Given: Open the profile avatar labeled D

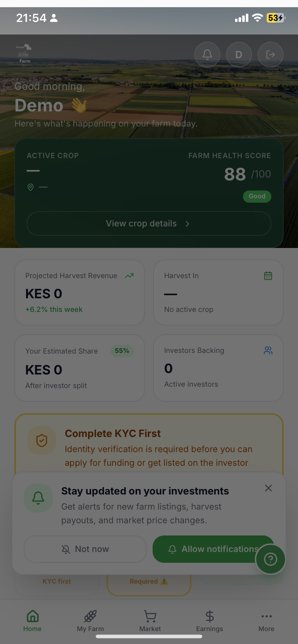Looking at the screenshot, I should point(239,55).
